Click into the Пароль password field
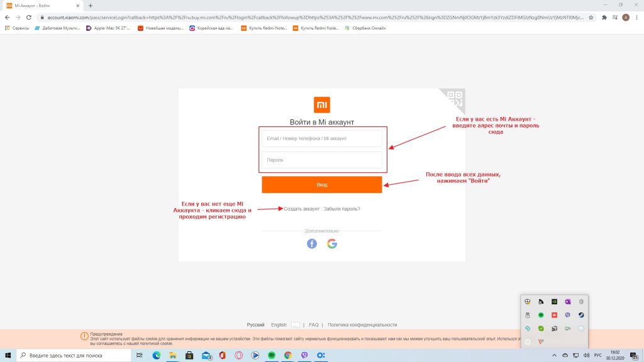Image resolution: width=644 pixels, height=362 pixels. click(x=321, y=160)
